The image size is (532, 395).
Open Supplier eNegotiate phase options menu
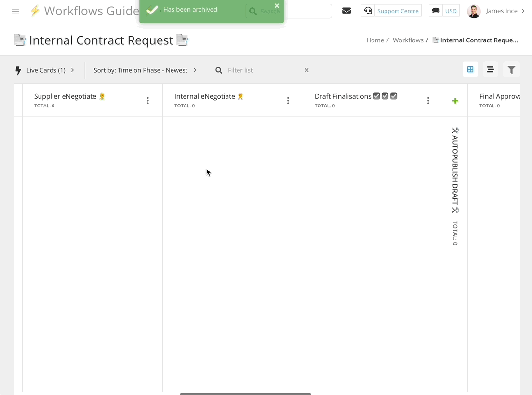pos(147,100)
